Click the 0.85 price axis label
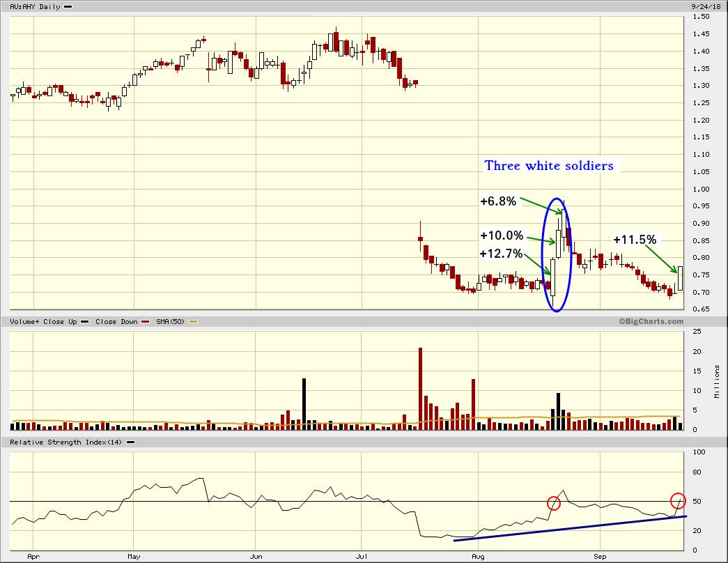Screen dimensions: 728x563 pyautogui.click(x=701, y=240)
